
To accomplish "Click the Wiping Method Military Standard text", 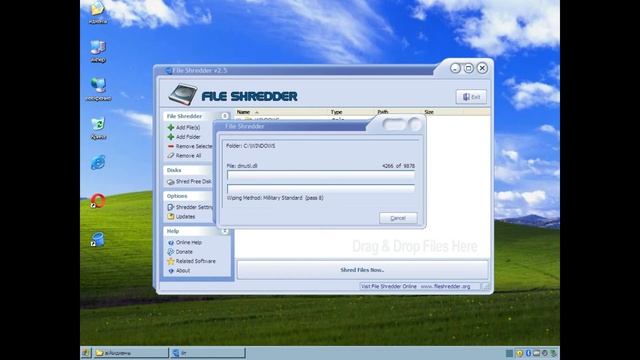I will point(275,198).
